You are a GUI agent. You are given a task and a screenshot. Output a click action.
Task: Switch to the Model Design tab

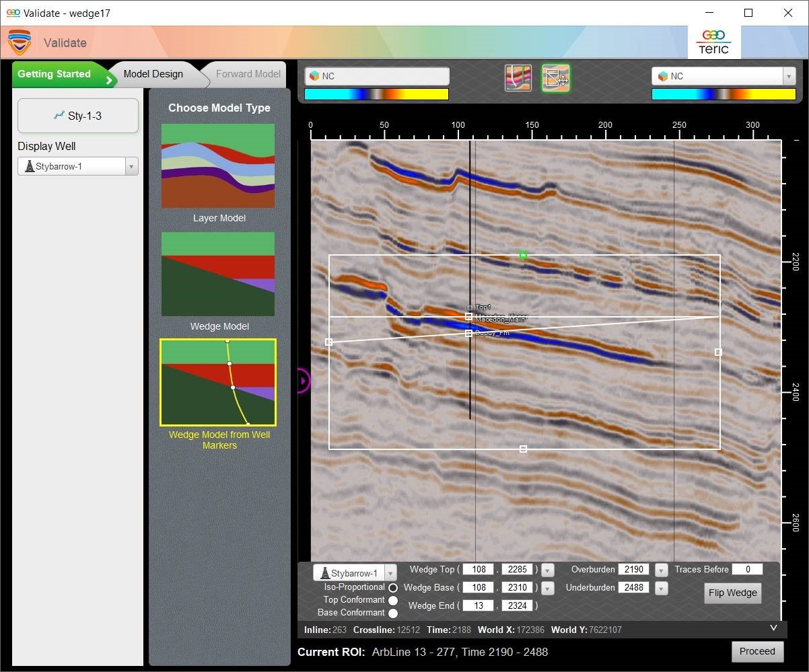153,74
